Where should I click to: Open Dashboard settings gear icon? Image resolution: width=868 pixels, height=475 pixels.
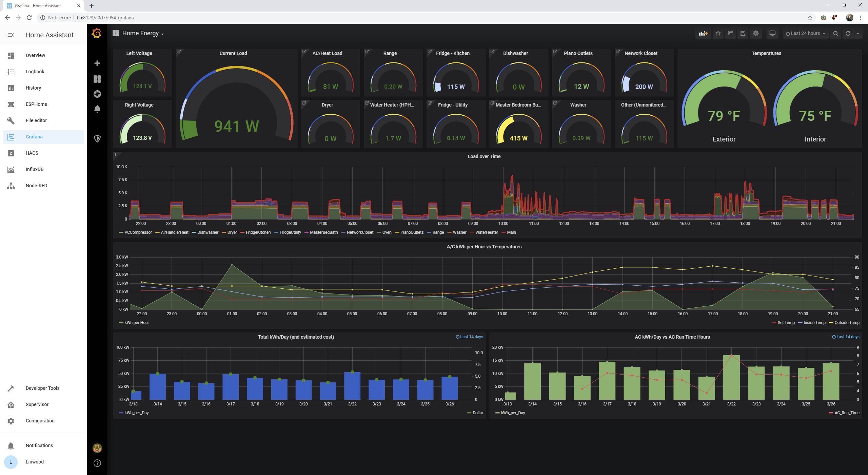(x=756, y=33)
